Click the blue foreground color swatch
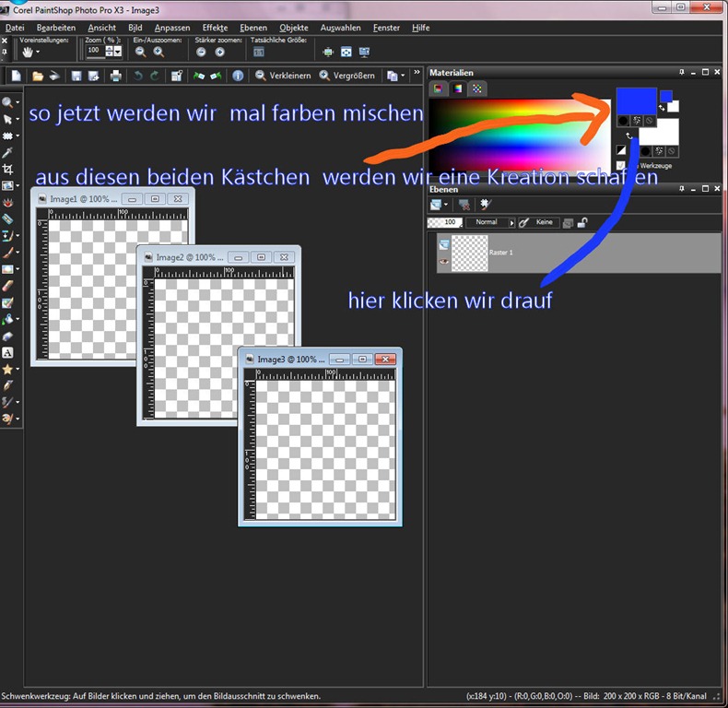The image size is (728, 708). tap(636, 100)
